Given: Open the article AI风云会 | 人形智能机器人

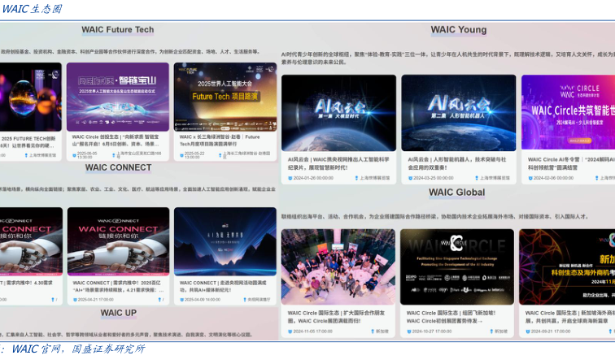Looking at the screenshot, I should pos(457,163).
